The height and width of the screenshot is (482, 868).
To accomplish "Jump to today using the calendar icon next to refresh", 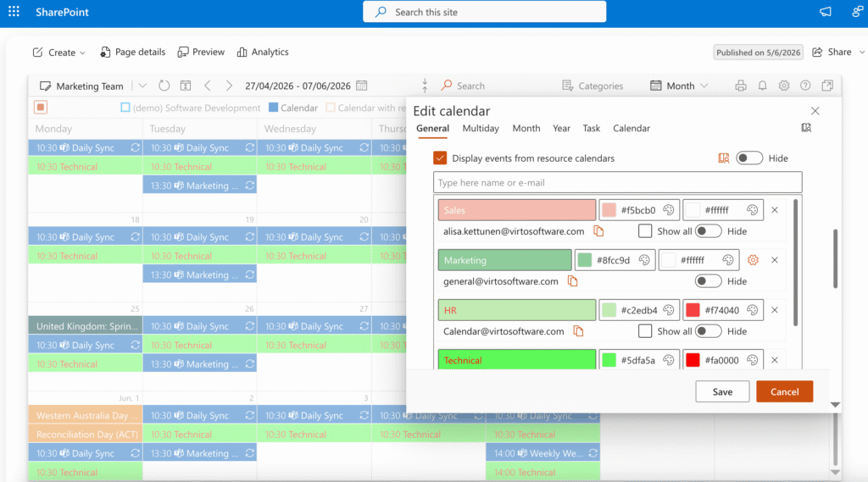I will 186,86.
